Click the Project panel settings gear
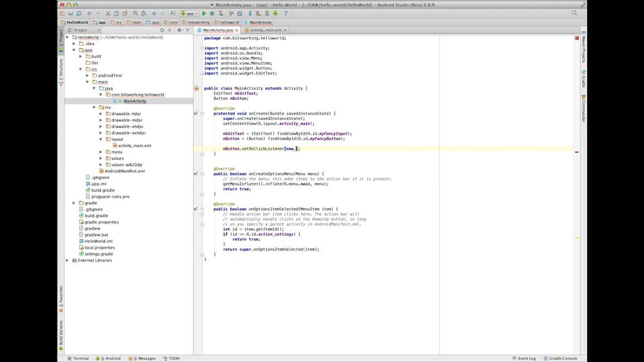This screenshot has width=644, height=362. (x=179, y=30)
